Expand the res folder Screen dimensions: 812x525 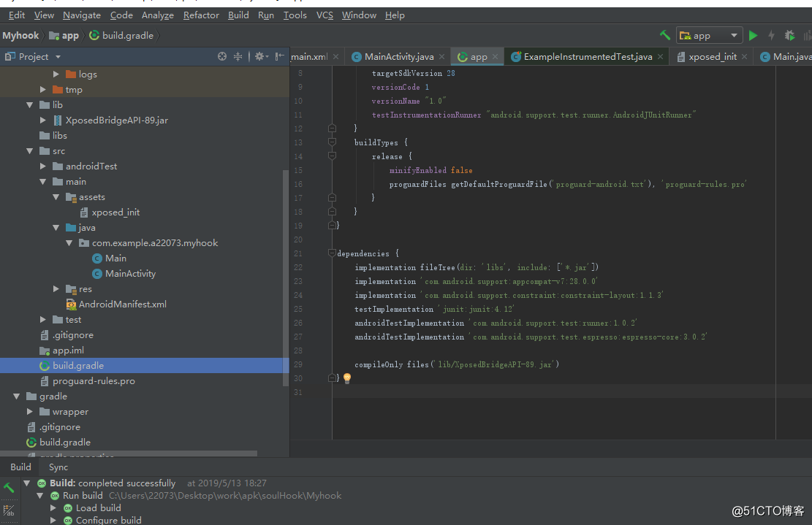56,289
